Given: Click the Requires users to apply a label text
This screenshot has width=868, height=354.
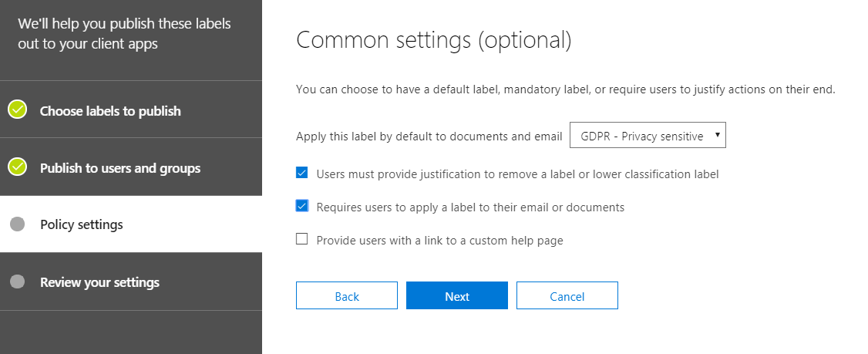Looking at the screenshot, I should click(470, 207).
